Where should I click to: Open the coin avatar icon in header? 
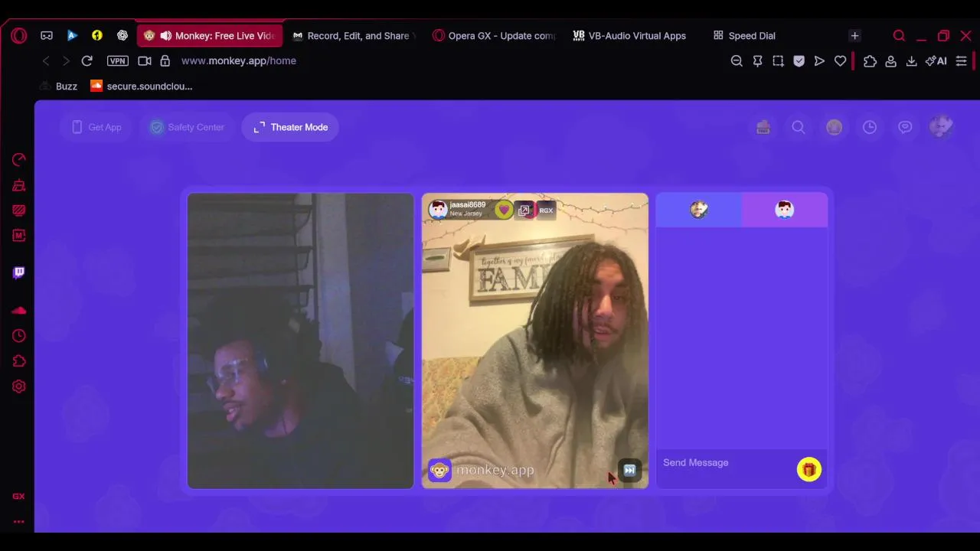(x=834, y=128)
